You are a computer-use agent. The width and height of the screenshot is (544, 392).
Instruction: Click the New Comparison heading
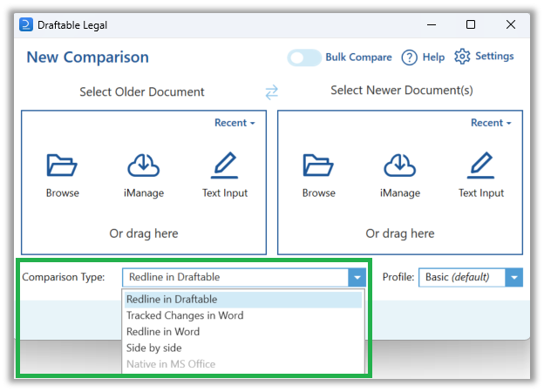coord(88,57)
